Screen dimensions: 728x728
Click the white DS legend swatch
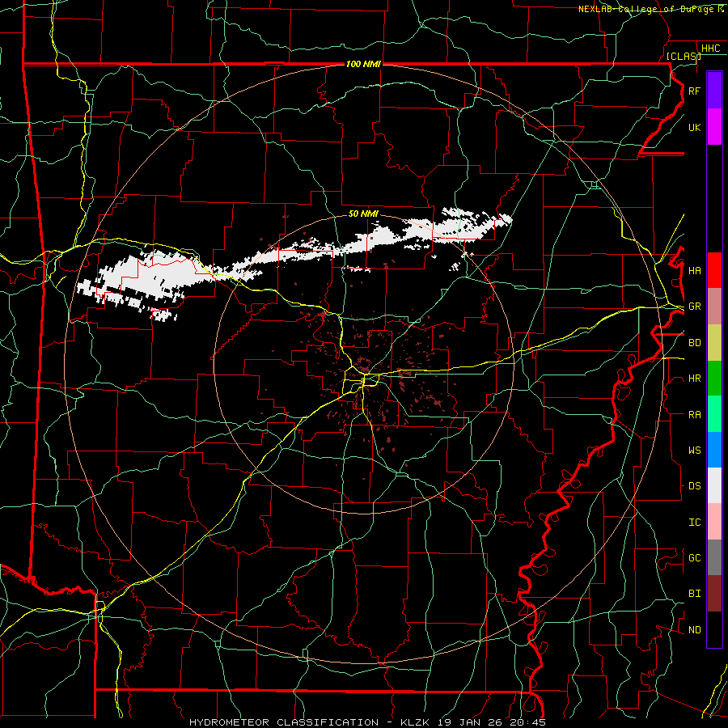[x=714, y=485]
